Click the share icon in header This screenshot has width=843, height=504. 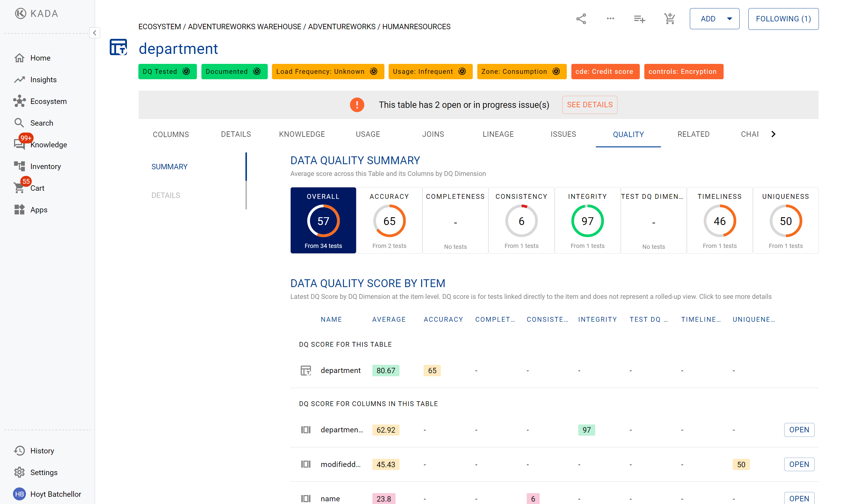tap(581, 19)
